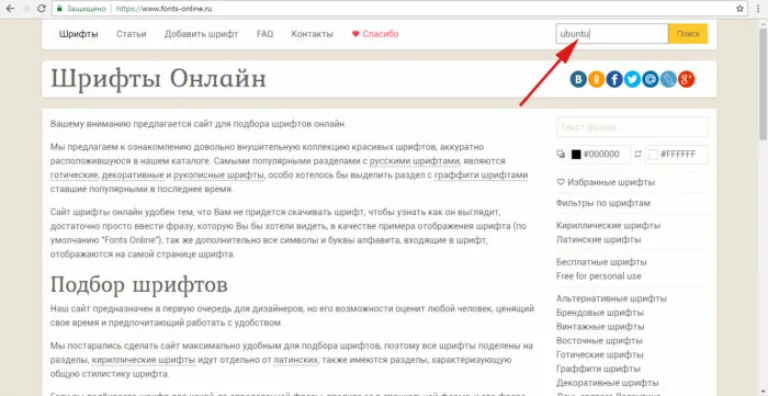Screen dimensions: 768x396
Task: Open Free for personal use category
Action: [599, 276]
